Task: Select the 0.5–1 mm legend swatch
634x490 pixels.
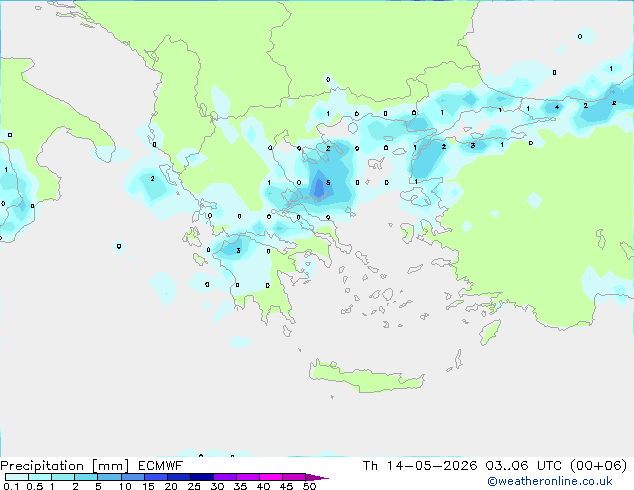Action: tap(40, 477)
